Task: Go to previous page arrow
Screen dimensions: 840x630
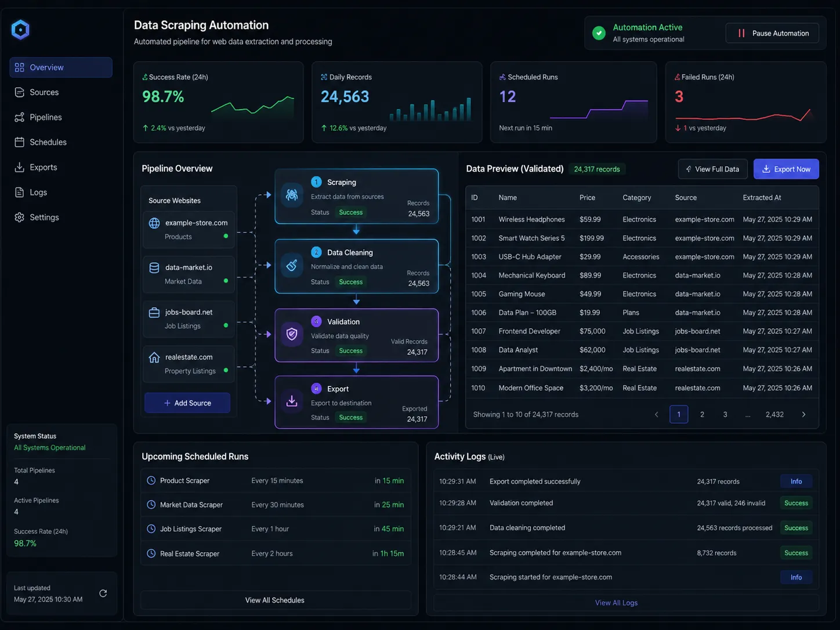Action: [x=657, y=414]
